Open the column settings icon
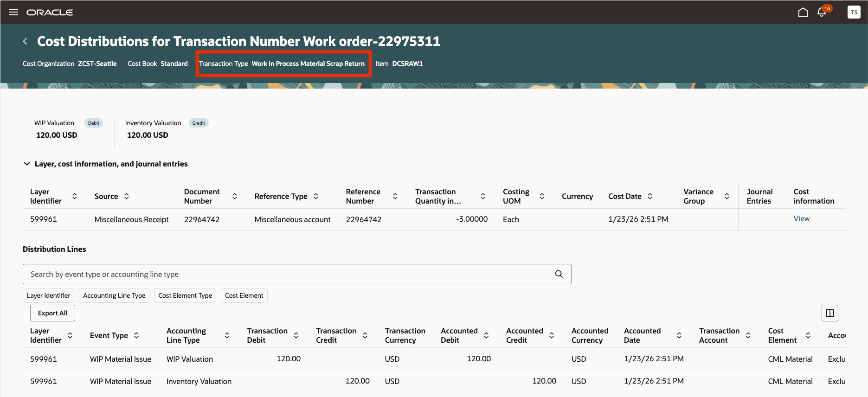The width and height of the screenshot is (868, 397). coord(830,313)
